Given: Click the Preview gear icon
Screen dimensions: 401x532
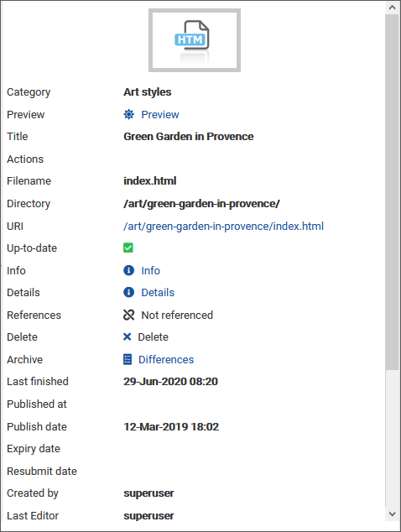Looking at the screenshot, I should pos(128,114).
